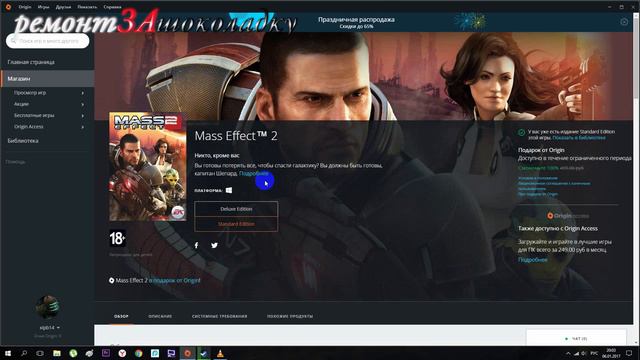640x360 pixels.
Task: Open Библиотека in the sidebar
Action: [x=23, y=140]
